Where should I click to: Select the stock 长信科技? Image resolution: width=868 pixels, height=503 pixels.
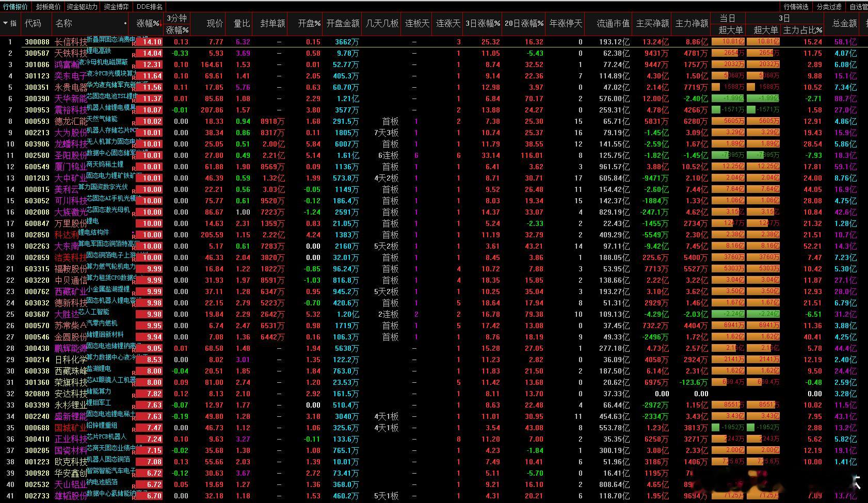click(71, 42)
